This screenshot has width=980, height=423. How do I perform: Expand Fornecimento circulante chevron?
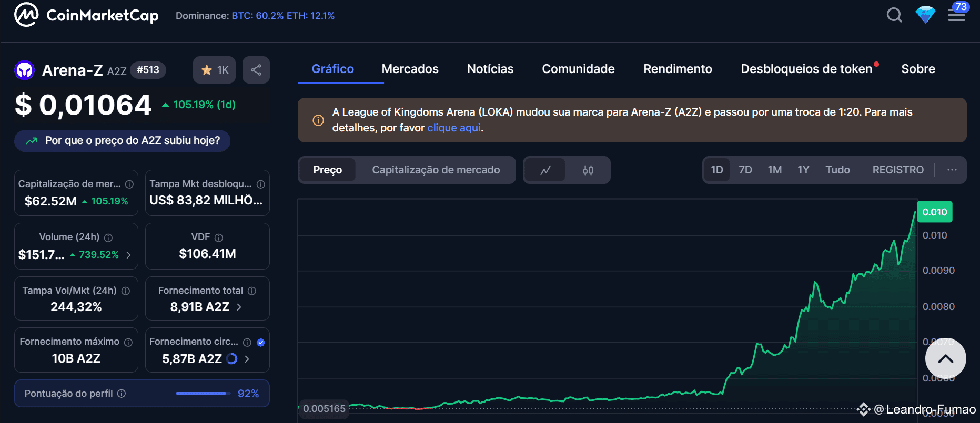247,359
